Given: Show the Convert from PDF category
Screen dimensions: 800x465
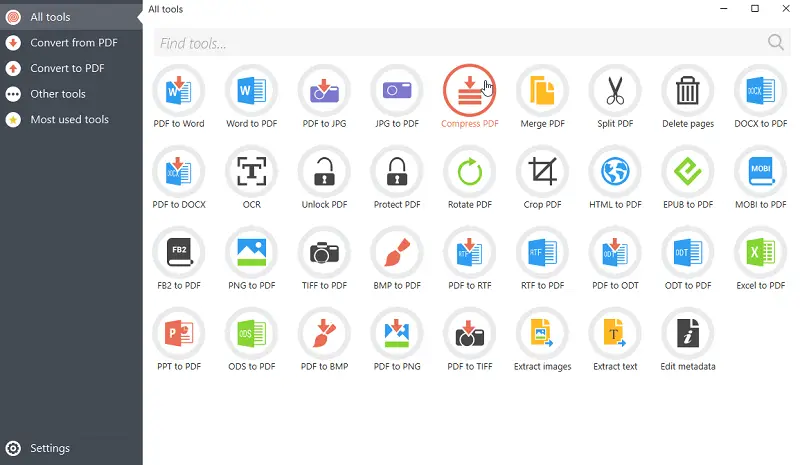Looking at the screenshot, I should (71, 42).
